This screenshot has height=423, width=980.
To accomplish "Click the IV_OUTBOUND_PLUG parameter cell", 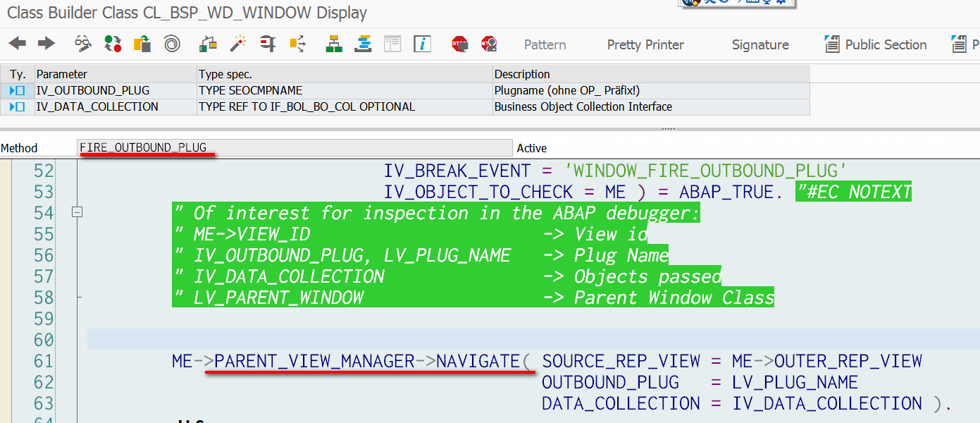I will [116, 90].
